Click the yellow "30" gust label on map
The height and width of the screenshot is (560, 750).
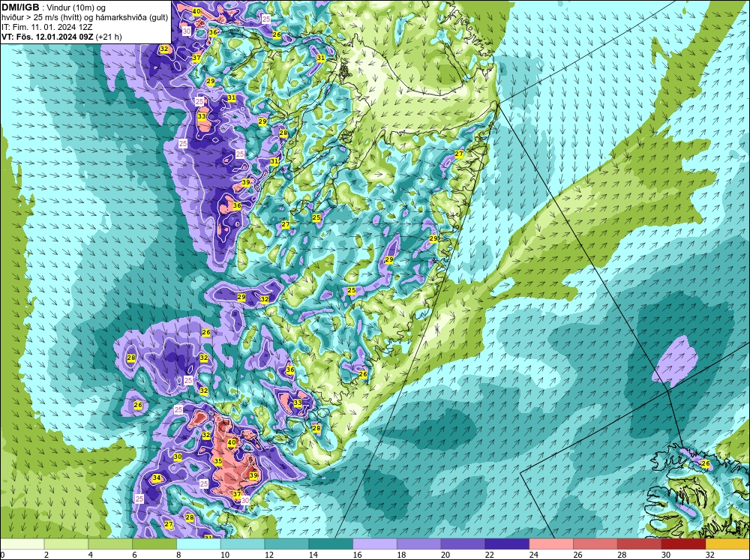(x=178, y=457)
